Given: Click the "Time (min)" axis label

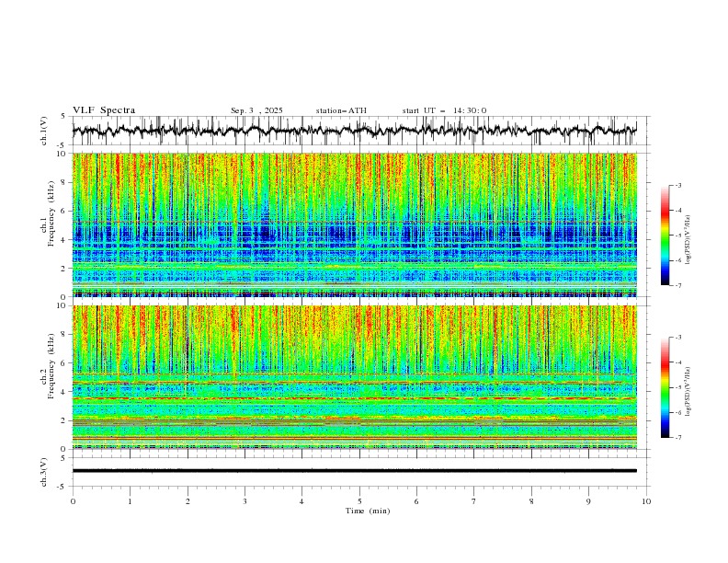Looking at the screenshot, I should (368, 511).
